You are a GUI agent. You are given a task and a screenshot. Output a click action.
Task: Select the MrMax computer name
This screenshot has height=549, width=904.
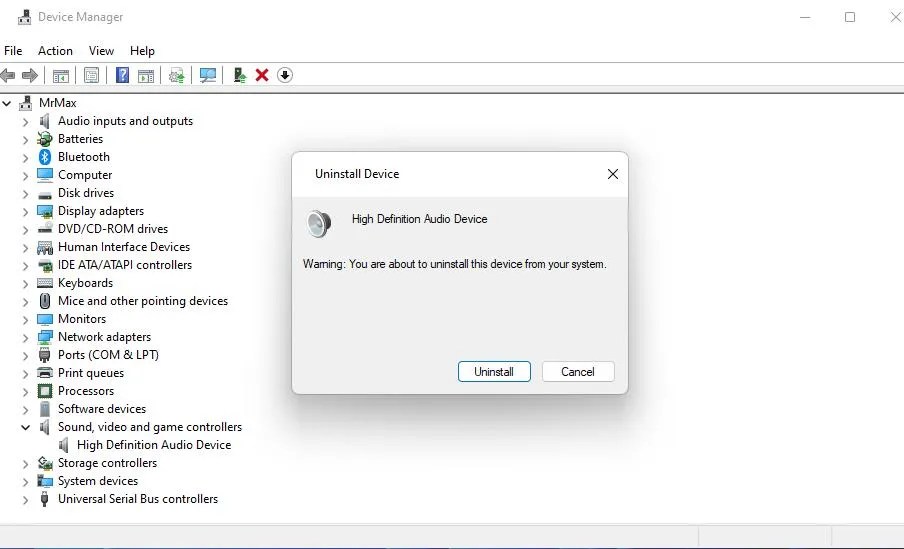click(58, 103)
